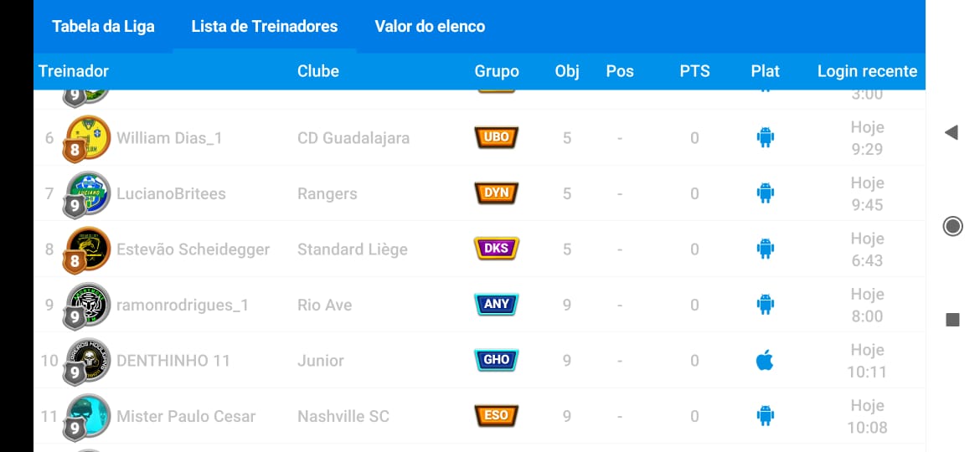This screenshot has width=980, height=452.
Task: Tap the orange ESO group badge
Action: [x=497, y=416]
